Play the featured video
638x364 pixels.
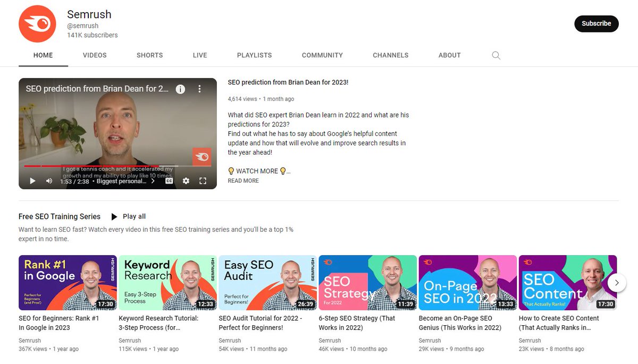(32, 181)
